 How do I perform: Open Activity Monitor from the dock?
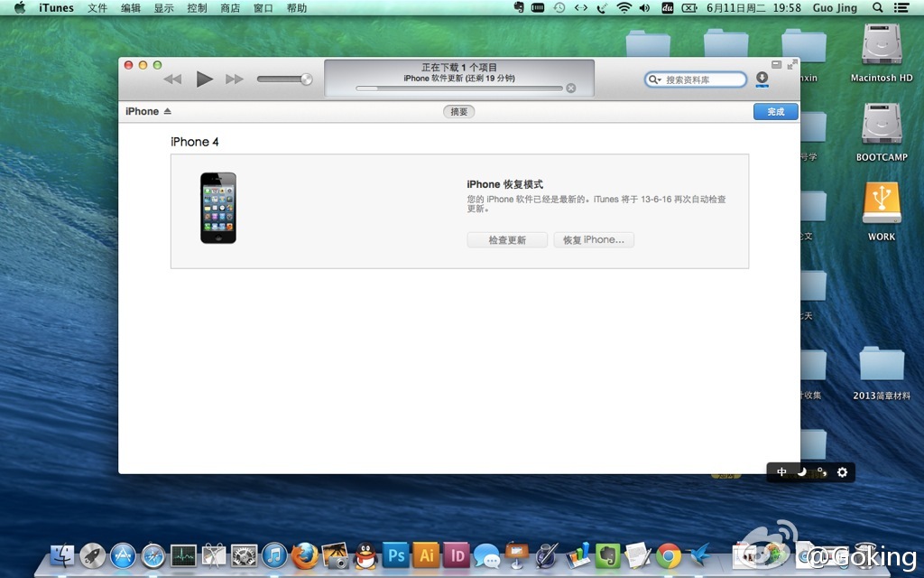click(x=183, y=555)
